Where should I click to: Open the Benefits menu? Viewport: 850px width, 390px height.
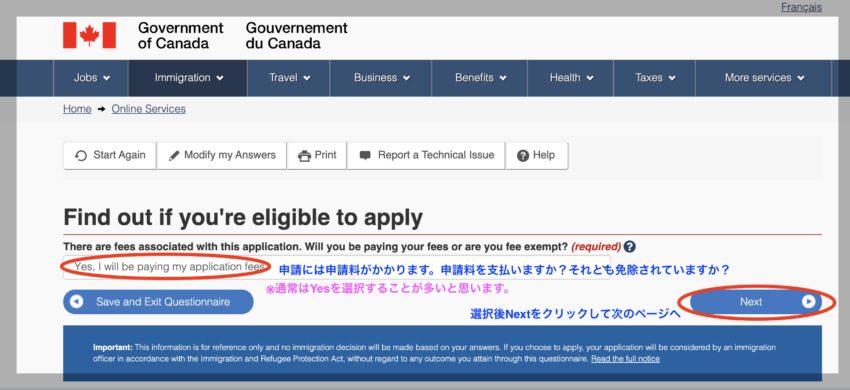click(480, 78)
